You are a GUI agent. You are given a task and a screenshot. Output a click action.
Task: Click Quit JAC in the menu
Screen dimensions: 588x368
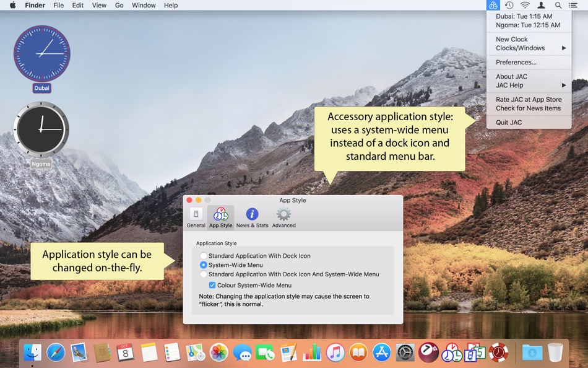[508, 122]
